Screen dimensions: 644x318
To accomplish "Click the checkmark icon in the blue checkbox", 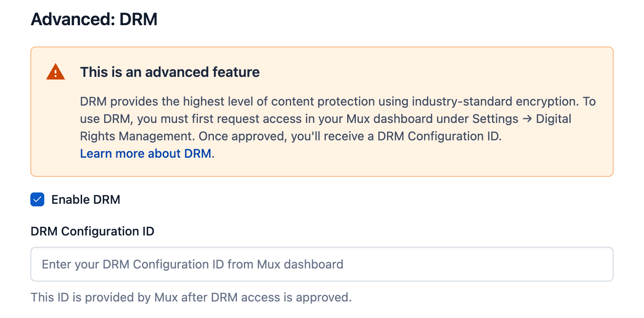I will pos(37,199).
